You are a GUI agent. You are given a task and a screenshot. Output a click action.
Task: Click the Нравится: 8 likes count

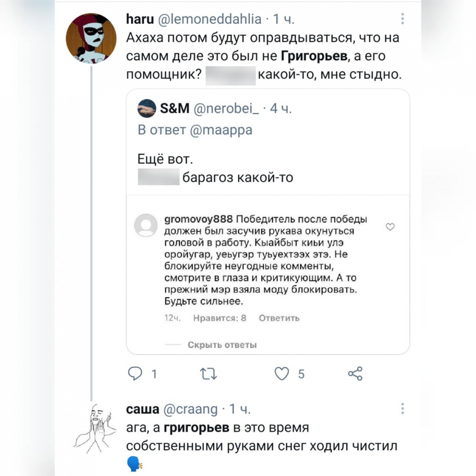coord(220,318)
